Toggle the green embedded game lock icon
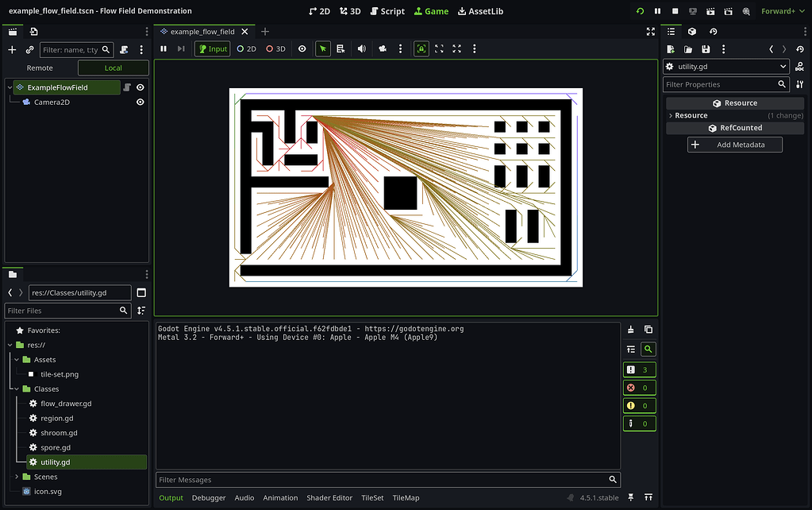The width and height of the screenshot is (812, 510). pos(421,48)
